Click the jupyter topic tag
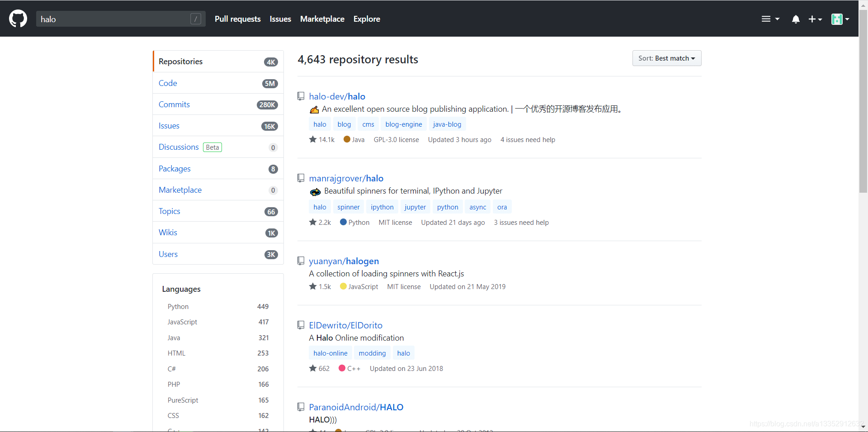The width and height of the screenshot is (868, 432). click(415, 207)
